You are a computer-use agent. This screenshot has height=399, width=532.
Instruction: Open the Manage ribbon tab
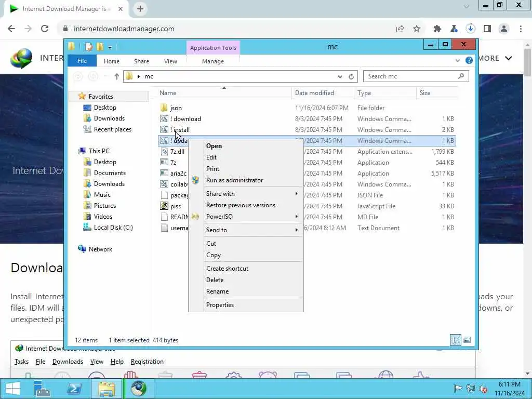[212, 61]
